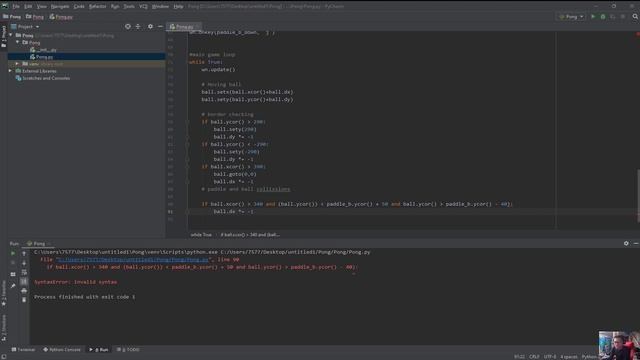Select Pong.py in project tree
The height and width of the screenshot is (360, 640).
coord(42,57)
